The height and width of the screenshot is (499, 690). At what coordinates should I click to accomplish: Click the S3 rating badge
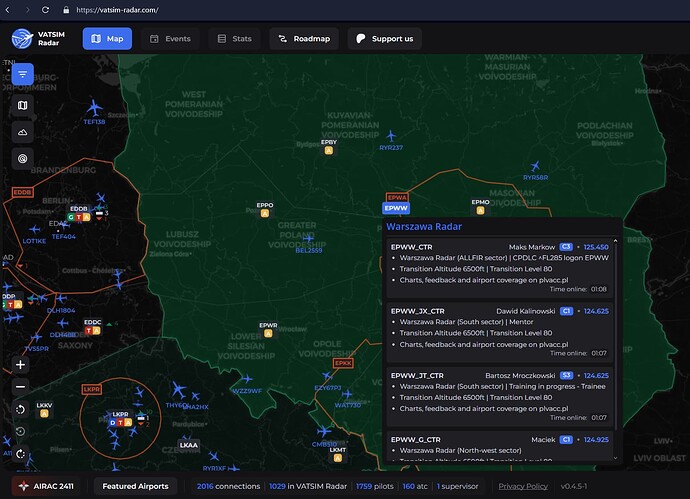[566, 375]
